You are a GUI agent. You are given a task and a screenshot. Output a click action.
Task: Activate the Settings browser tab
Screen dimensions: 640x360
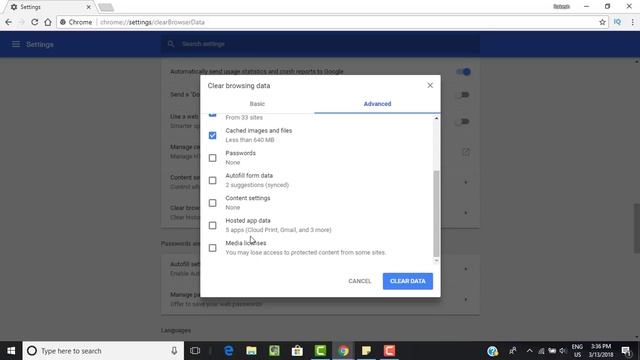tap(48, 7)
